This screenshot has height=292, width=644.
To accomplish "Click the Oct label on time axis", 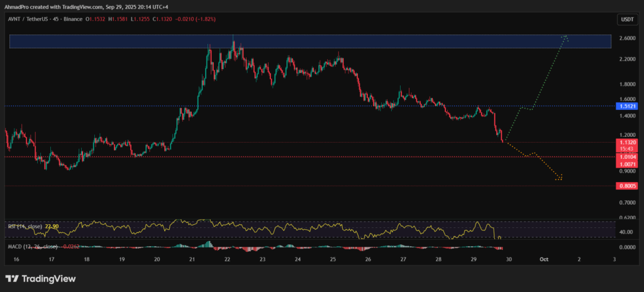I will pyautogui.click(x=545, y=259).
